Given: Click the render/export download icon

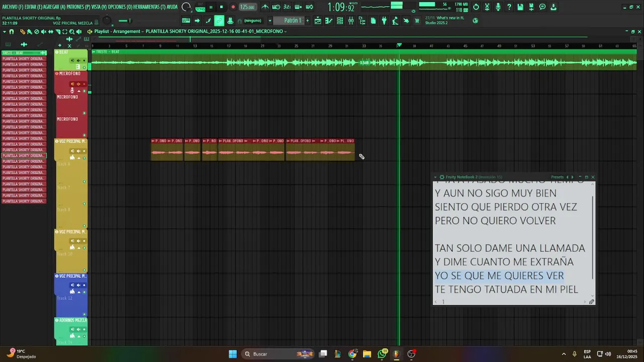Looking at the screenshot, I should [x=553, y=7].
